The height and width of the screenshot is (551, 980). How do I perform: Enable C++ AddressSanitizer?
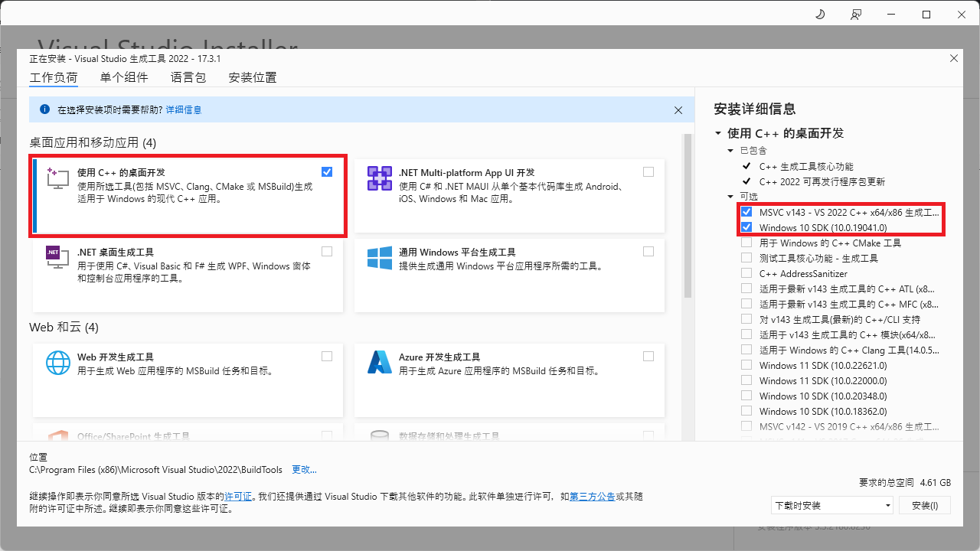click(746, 273)
